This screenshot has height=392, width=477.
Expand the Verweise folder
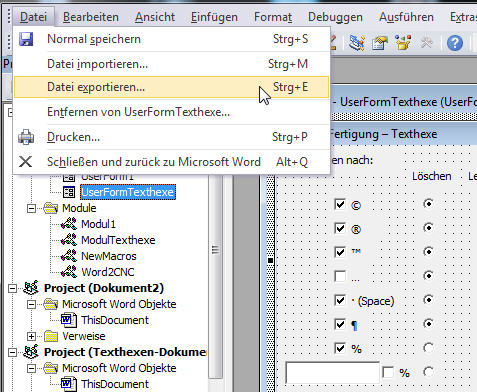click(31, 336)
